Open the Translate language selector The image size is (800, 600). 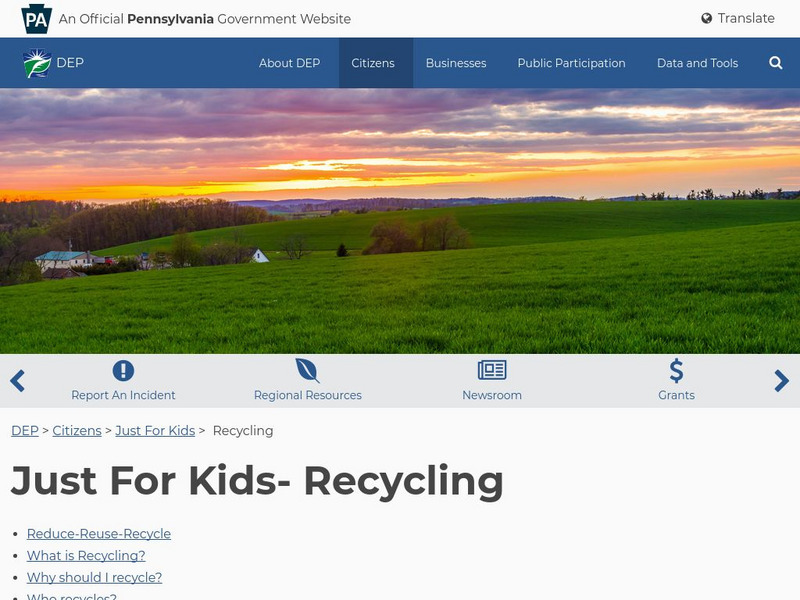[738, 18]
